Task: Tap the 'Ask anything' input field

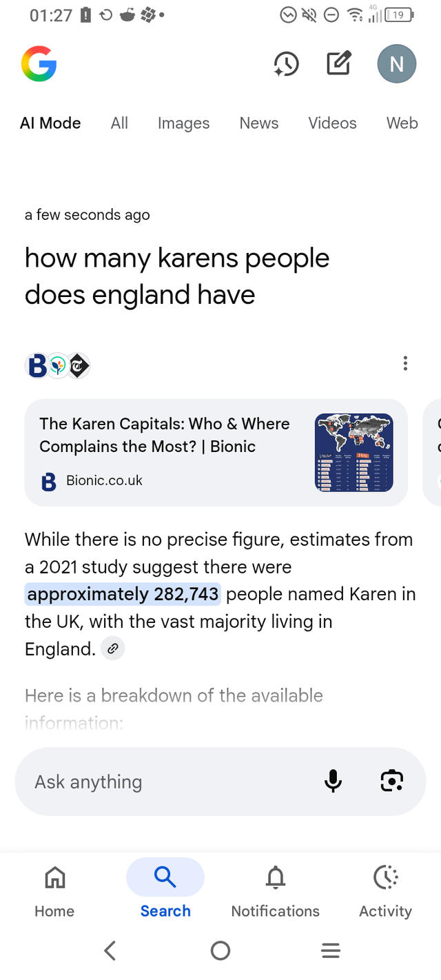Action: (x=165, y=782)
